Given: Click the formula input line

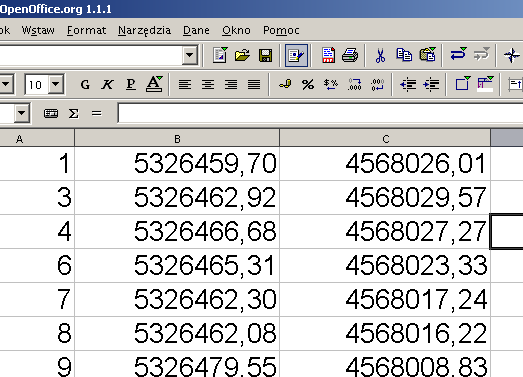Looking at the screenshot, I should tap(320, 114).
